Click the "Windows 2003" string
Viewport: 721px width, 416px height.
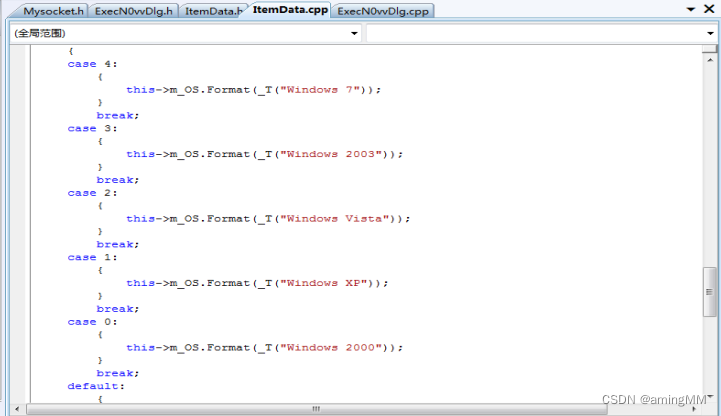pyautogui.click(x=331, y=154)
